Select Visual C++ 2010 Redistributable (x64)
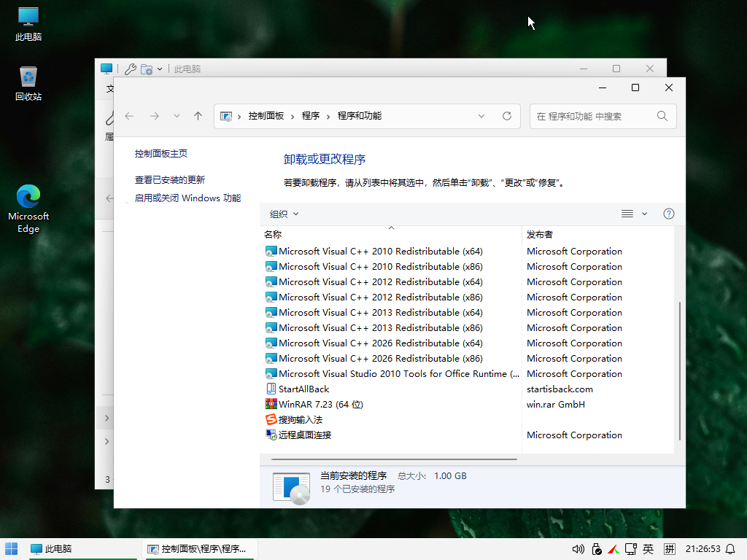Screen dimensions: 747x560 [380, 252]
